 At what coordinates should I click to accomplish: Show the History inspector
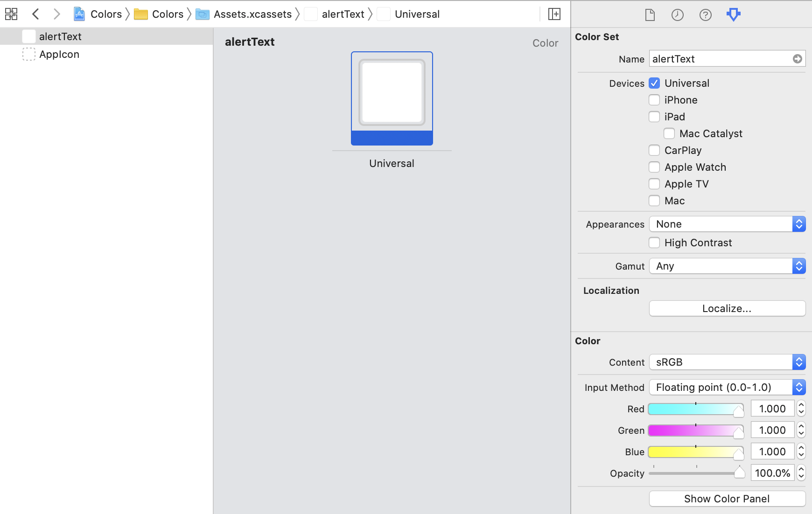point(677,15)
